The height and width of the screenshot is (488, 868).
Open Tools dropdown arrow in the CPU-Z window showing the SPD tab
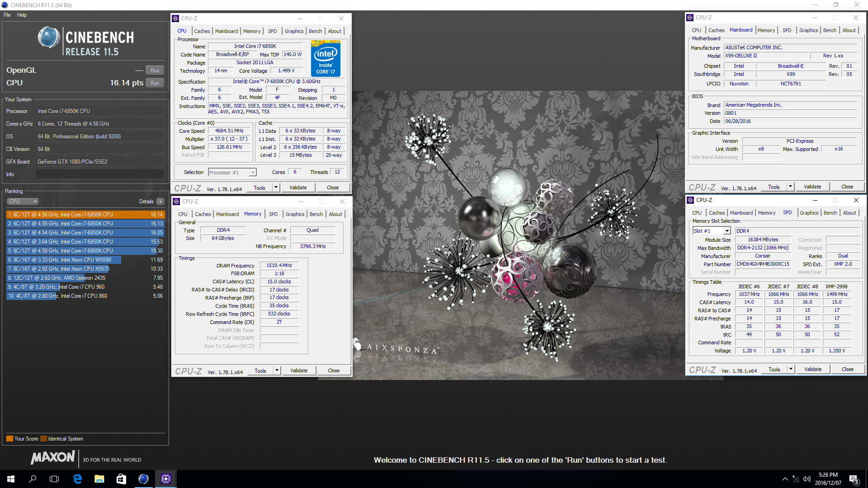click(791, 369)
